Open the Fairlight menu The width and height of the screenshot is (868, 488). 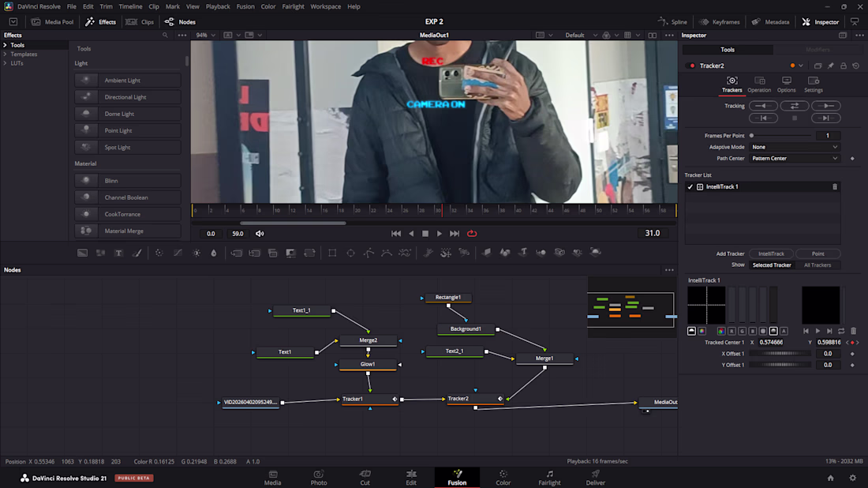(293, 6)
